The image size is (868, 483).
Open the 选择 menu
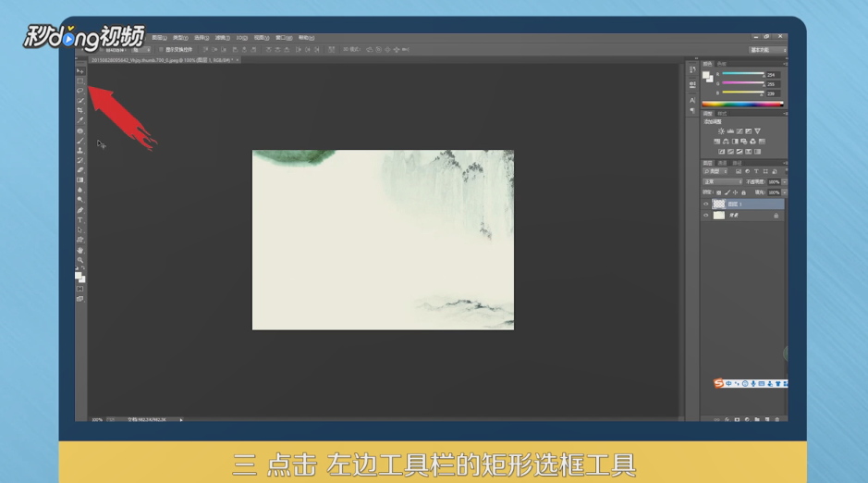[x=202, y=38]
